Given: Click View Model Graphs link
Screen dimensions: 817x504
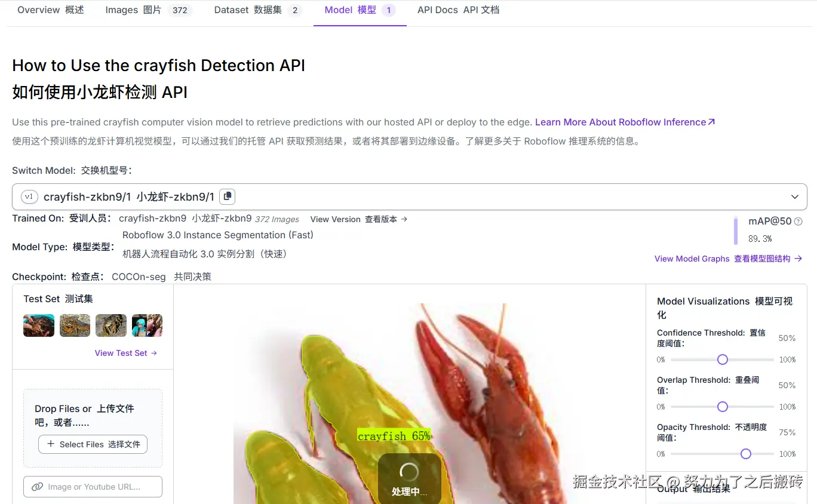Looking at the screenshot, I should point(729,259).
